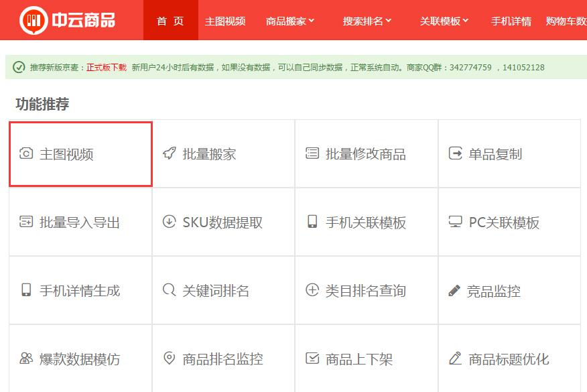
Task: Open the 商品上下架 feature card
Action: pos(367,358)
